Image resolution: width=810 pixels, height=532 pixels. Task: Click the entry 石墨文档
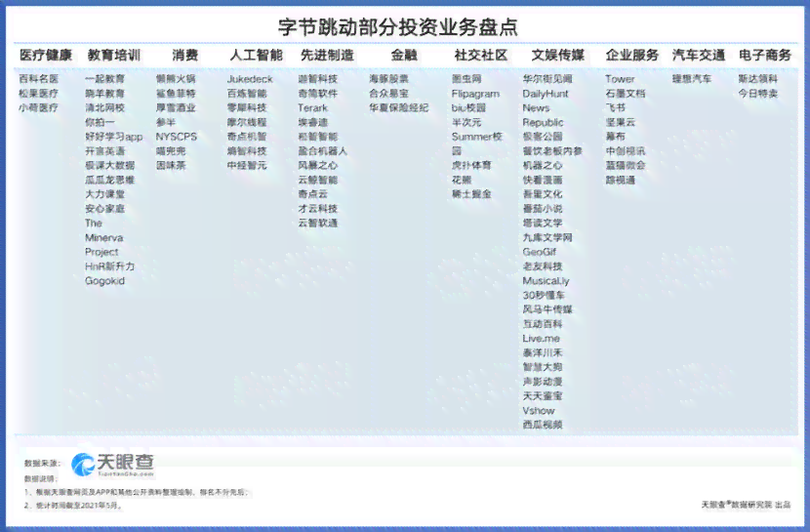pos(626,94)
